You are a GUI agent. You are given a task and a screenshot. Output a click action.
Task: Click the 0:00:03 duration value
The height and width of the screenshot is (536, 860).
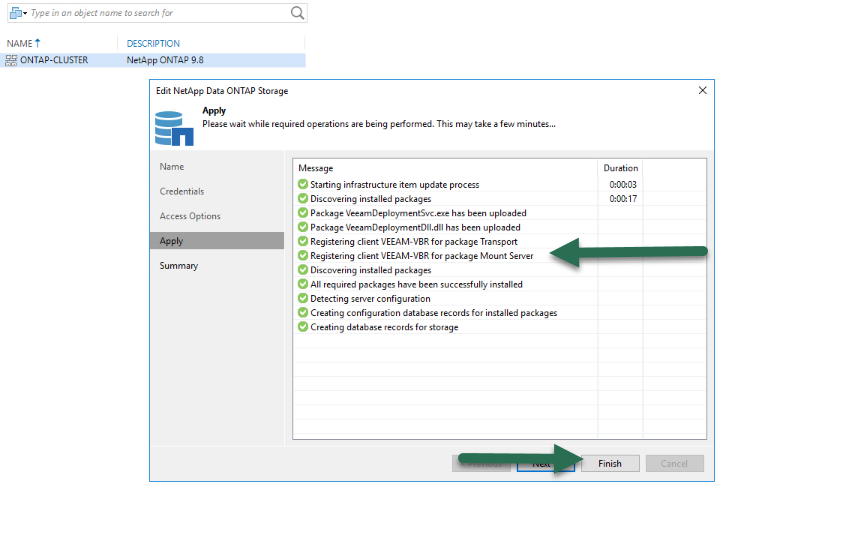pos(623,185)
